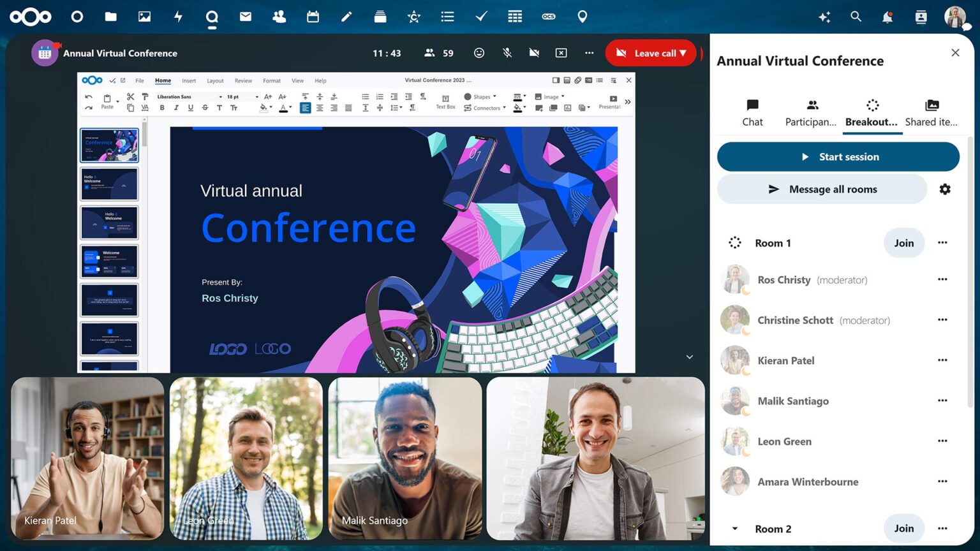Open the Maps app icon

[x=582, y=17]
